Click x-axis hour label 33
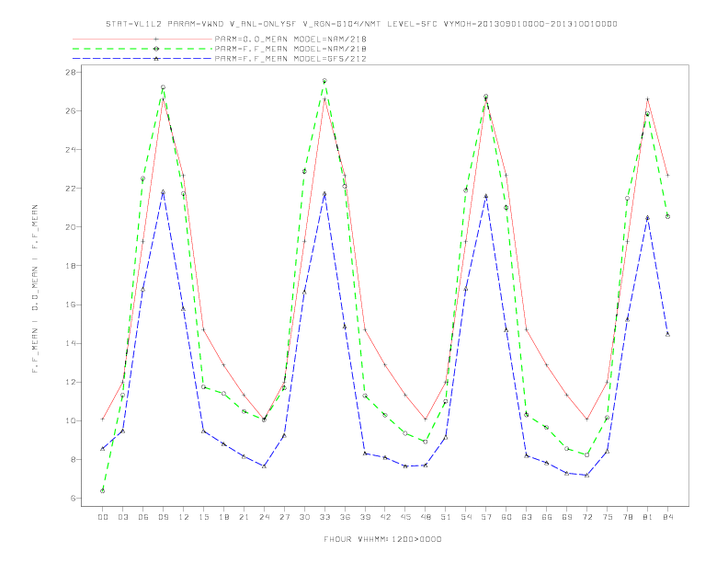Screen dimensions: 728x563 coord(324,517)
